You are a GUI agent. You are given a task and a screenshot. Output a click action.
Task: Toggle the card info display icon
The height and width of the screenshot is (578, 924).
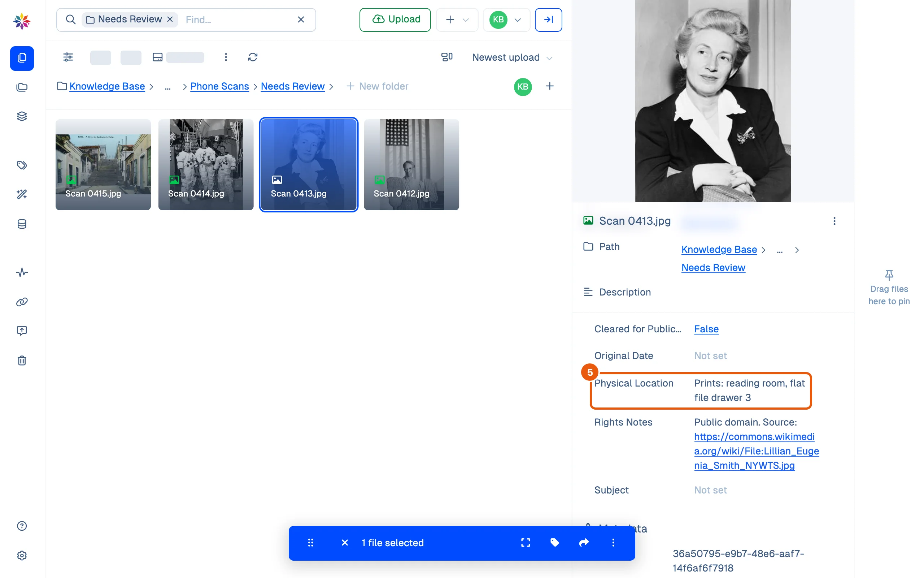(x=158, y=57)
